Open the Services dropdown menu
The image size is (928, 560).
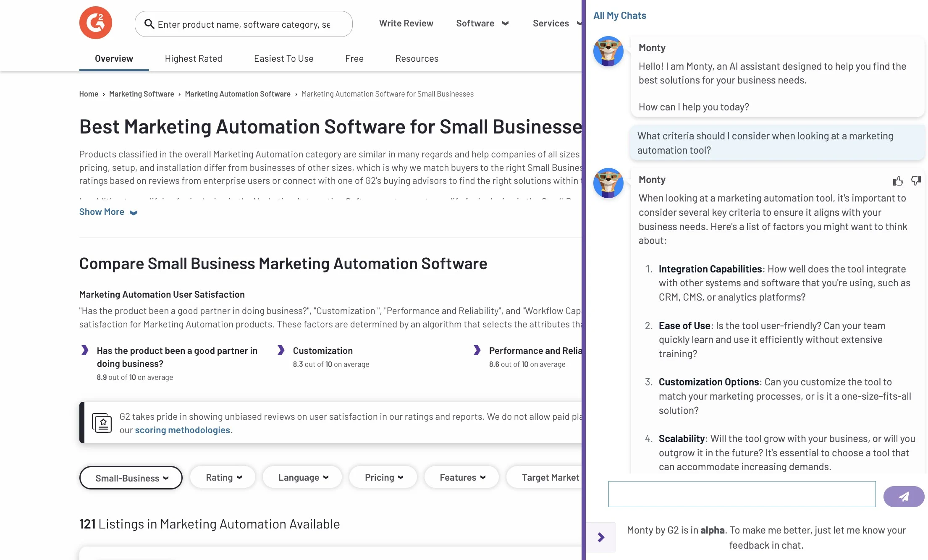(x=557, y=23)
